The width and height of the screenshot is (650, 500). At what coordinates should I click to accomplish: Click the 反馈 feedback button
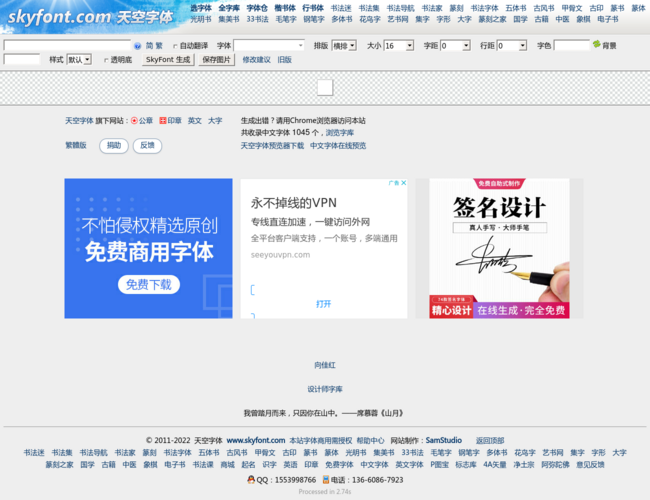pyautogui.click(x=147, y=146)
